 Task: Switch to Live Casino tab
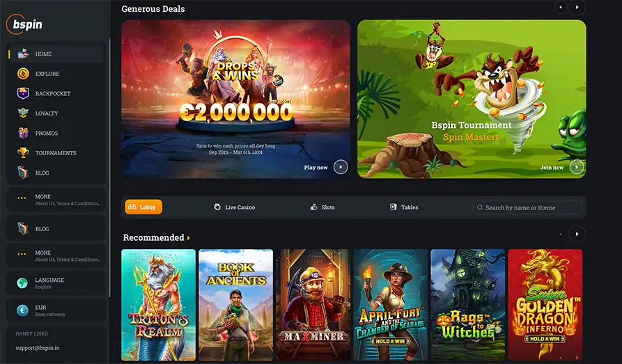point(235,207)
